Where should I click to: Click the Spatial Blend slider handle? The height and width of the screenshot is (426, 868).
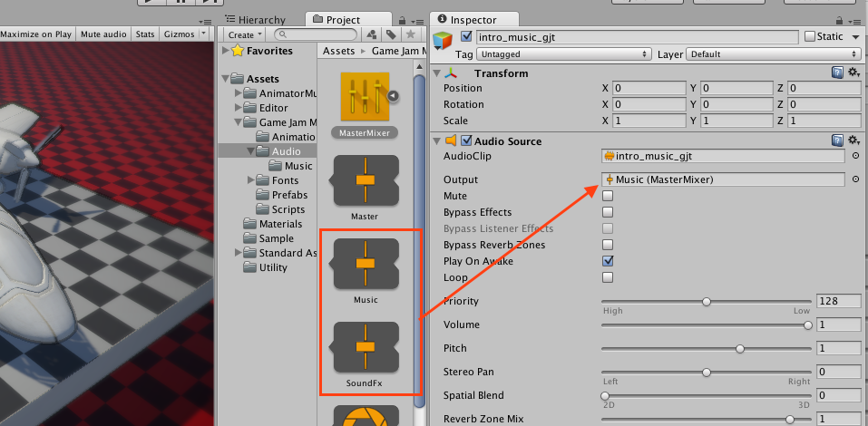pos(605,395)
